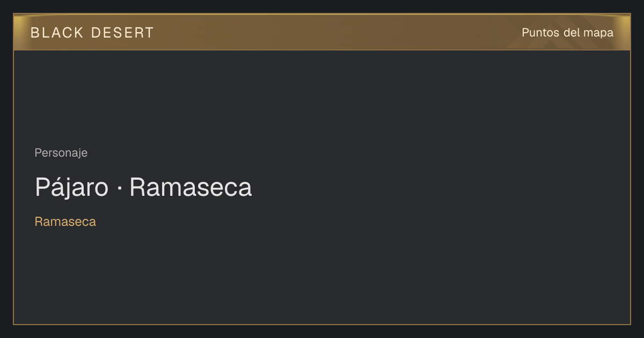Click the BLACK DESERT logo text
This screenshot has width=644, height=338.
pos(92,33)
